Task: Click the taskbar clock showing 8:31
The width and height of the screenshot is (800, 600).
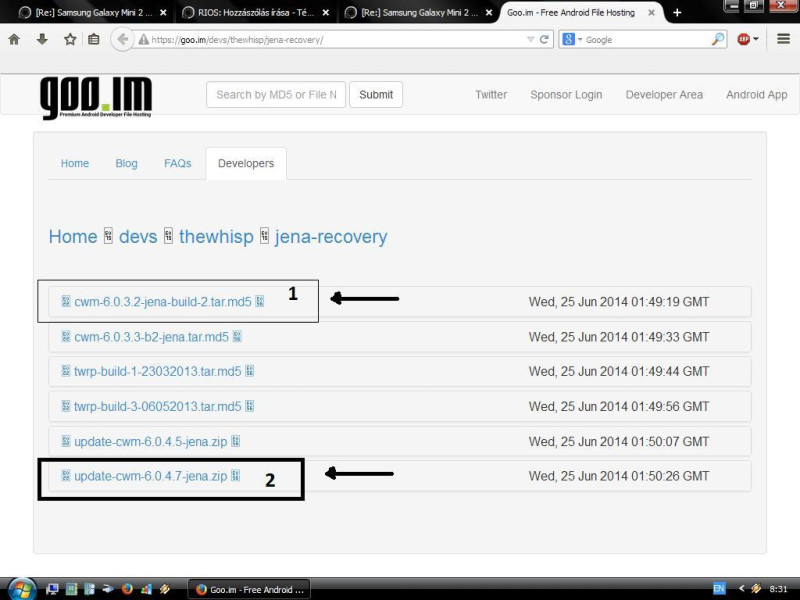Action: pyautogui.click(x=779, y=589)
